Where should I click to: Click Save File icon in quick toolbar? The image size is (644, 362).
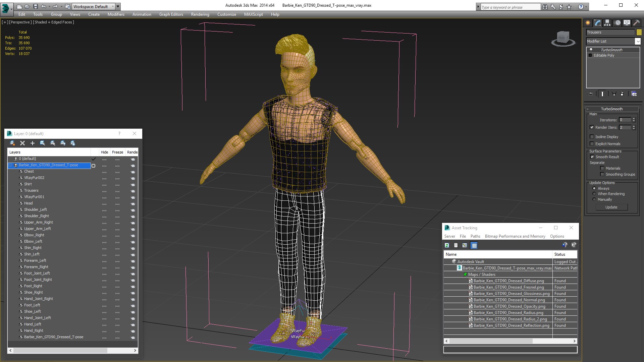coord(36,6)
